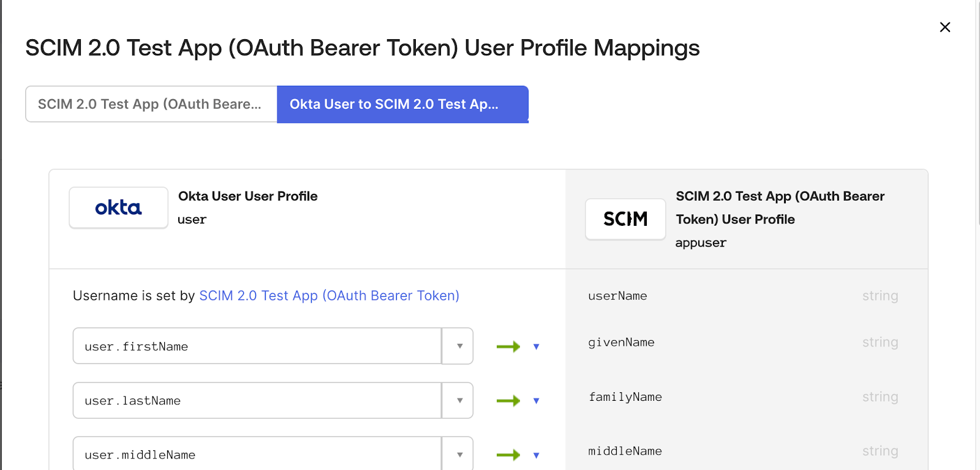
Task: Click into the user.firstName expression field
Action: pyautogui.click(x=257, y=346)
